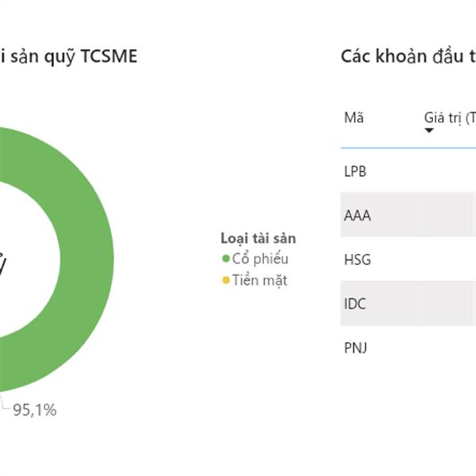Click the Giá trị column header
Viewport: 476px width, 476px height.
pos(450,117)
